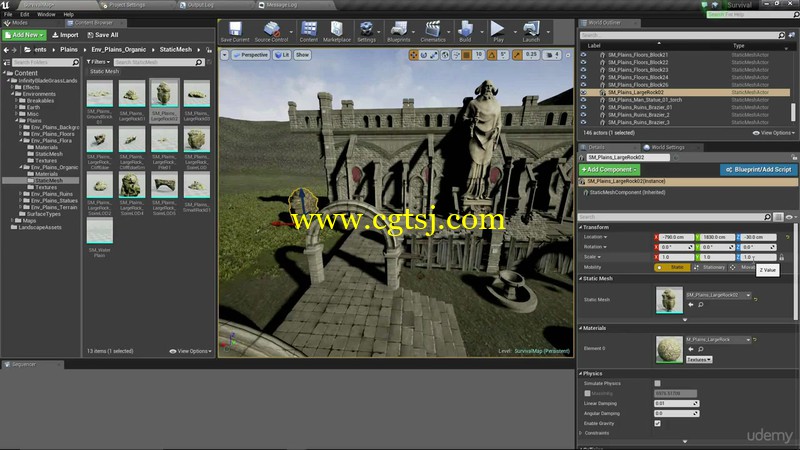This screenshot has width=800, height=450.
Task: Toggle visibility of SM_Plains_LargeRock02 actor
Action: (584, 92)
